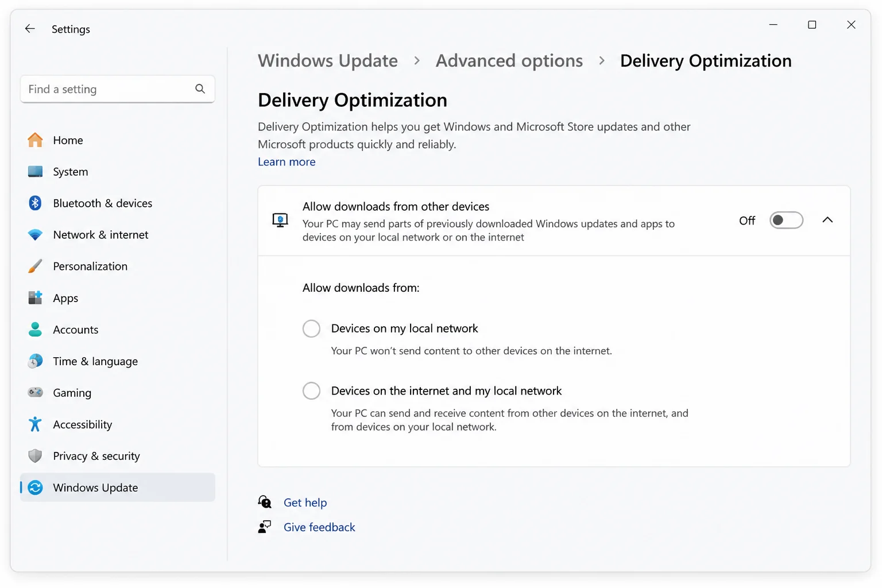The height and width of the screenshot is (588, 882).
Task: Click the Windows Update sync icon
Action: click(35, 488)
